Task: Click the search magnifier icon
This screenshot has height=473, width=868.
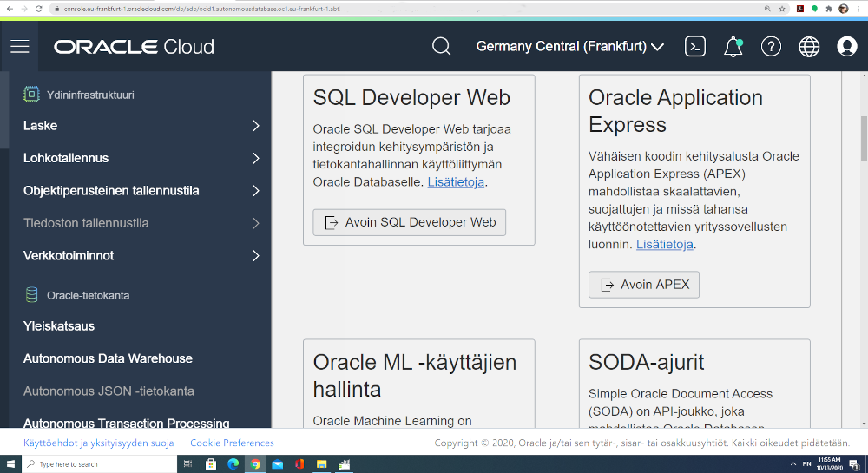Action: [x=442, y=47]
